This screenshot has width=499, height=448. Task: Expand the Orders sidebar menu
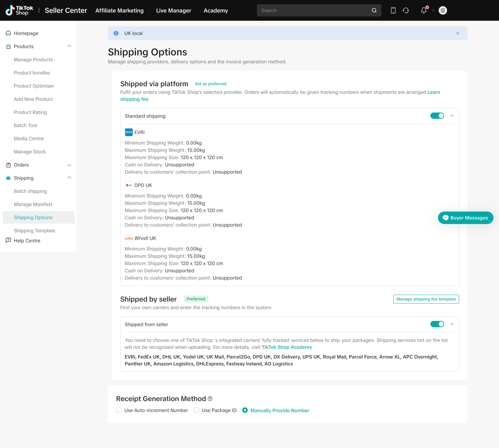click(x=69, y=165)
